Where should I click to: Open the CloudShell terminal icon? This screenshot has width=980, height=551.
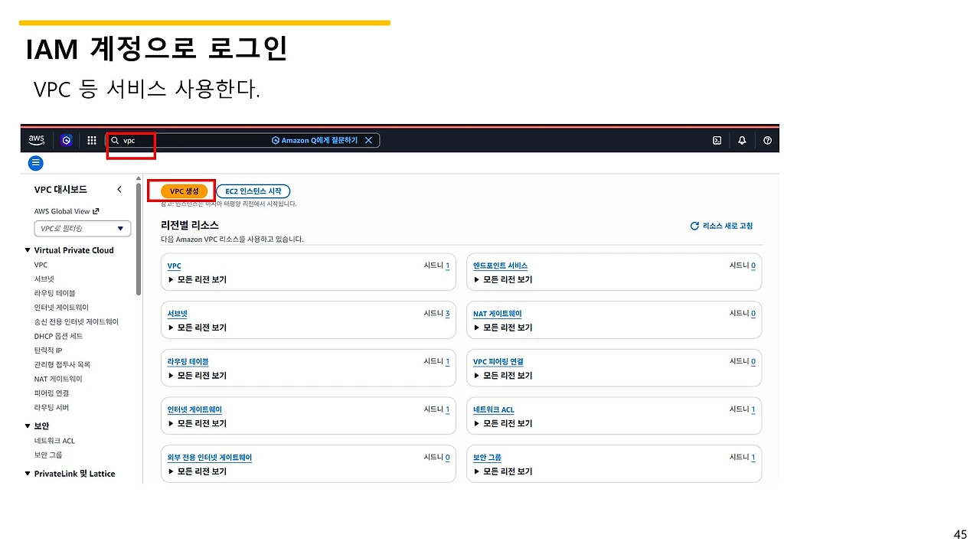coord(717,140)
